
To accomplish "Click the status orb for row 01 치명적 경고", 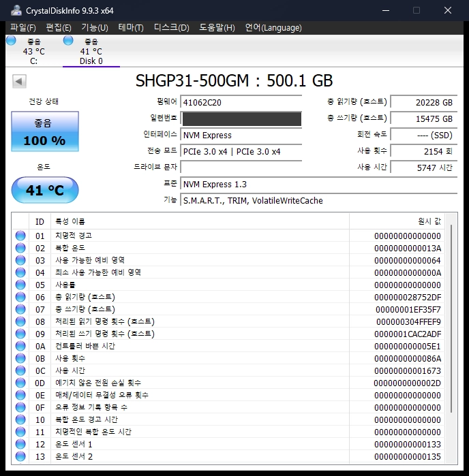I will [x=20, y=236].
